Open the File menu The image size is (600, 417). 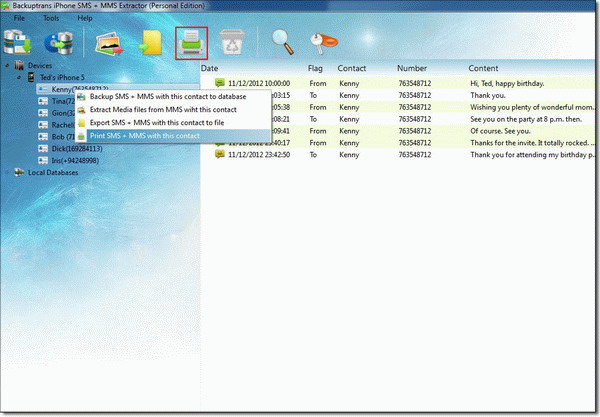[x=19, y=18]
